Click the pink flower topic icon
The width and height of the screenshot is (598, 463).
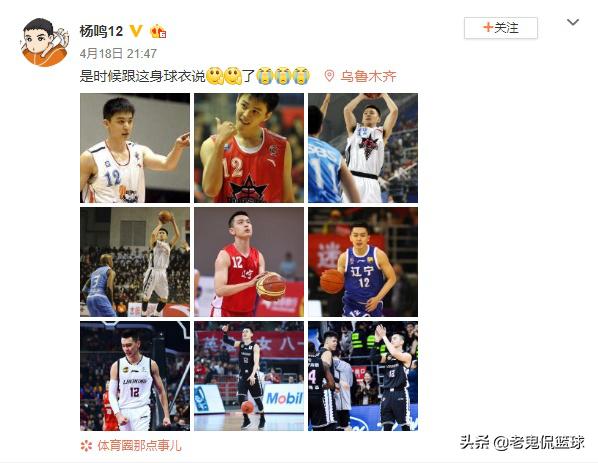pyautogui.click(x=86, y=445)
